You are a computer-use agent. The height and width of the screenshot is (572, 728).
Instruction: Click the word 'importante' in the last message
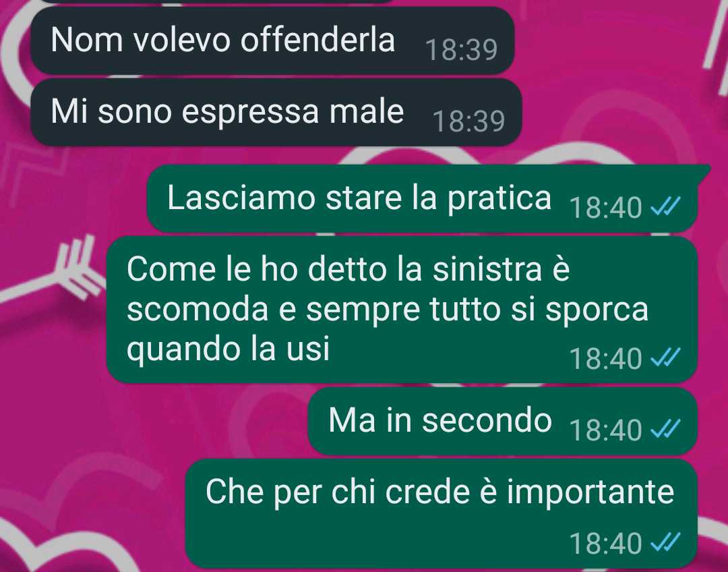tap(590, 492)
